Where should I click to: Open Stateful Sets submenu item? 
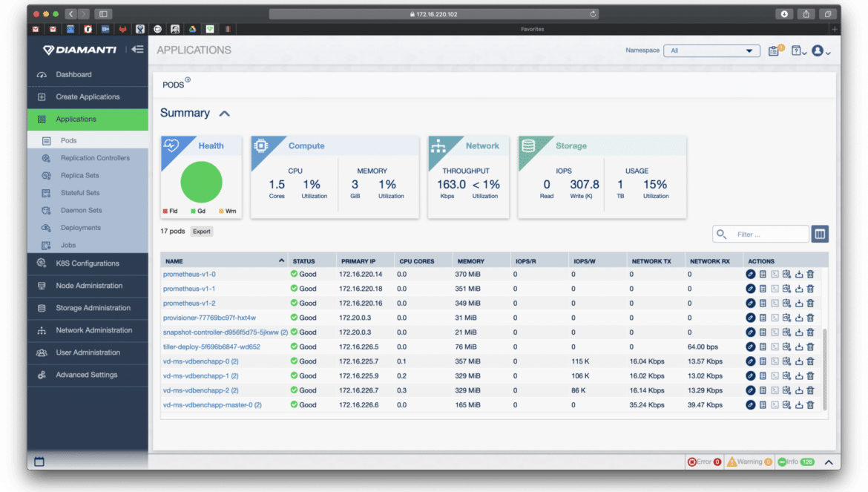tap(88, 193)
